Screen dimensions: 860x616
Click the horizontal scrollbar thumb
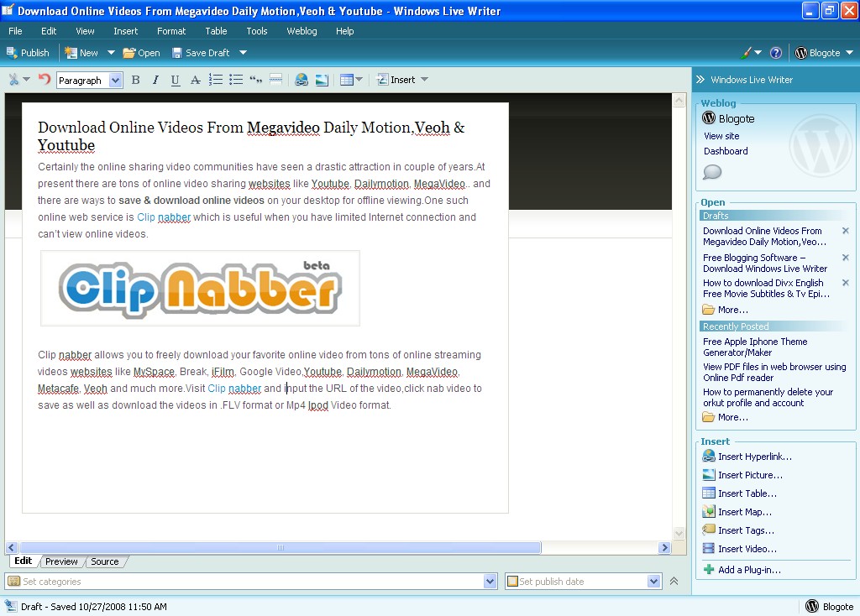click(x=281, y=547)
